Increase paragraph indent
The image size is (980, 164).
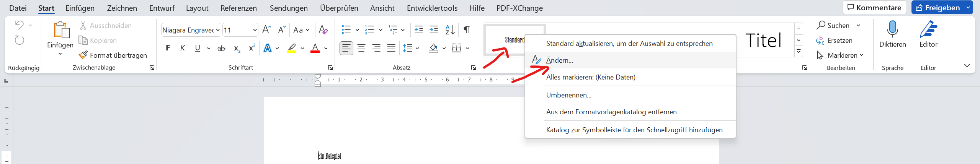point(434,29)
